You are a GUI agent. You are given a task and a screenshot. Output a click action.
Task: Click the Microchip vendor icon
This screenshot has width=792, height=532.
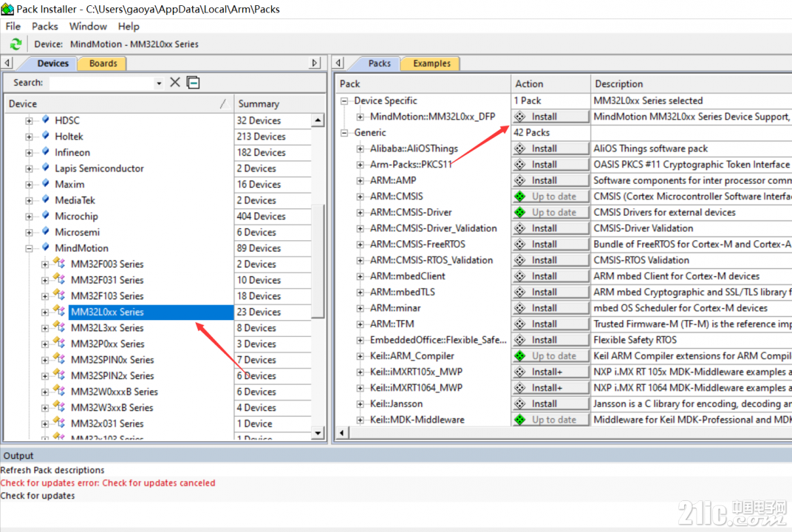[x=46, y=216]
